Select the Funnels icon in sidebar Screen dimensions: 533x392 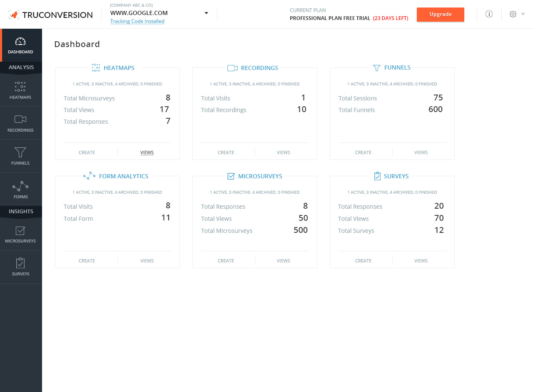point(20,152)
